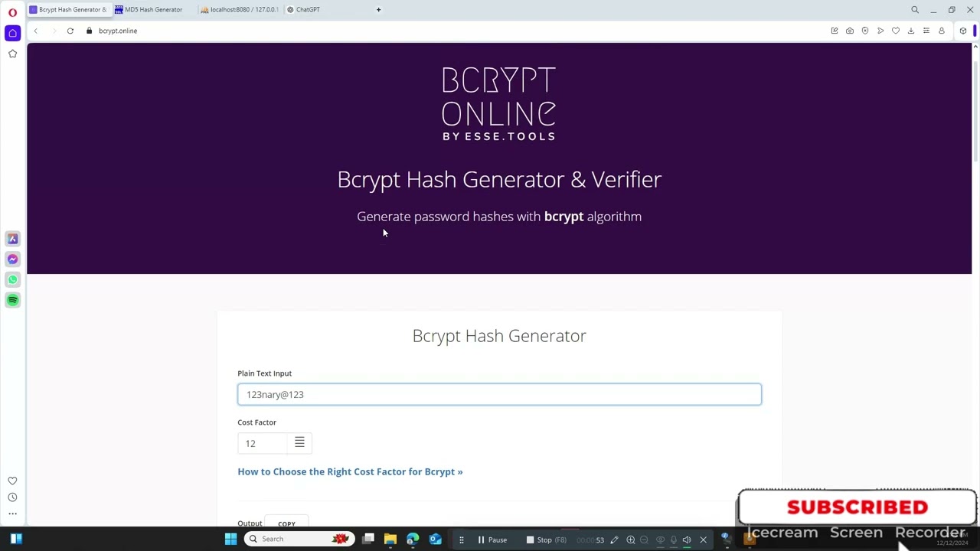Viewport: 980px width, 551px height.
Task: Click the snapshot camera toolbar icon
Action: pyautogui.click(x=850, y=31)
